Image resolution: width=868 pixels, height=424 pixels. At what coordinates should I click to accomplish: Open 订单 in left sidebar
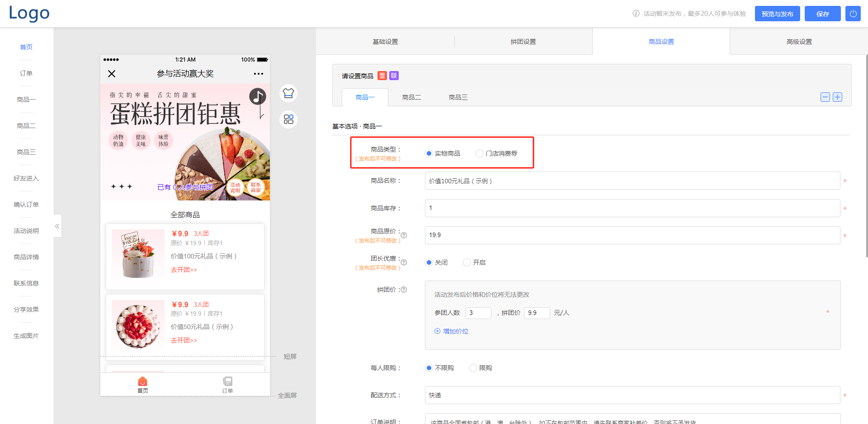coord(26,73)
